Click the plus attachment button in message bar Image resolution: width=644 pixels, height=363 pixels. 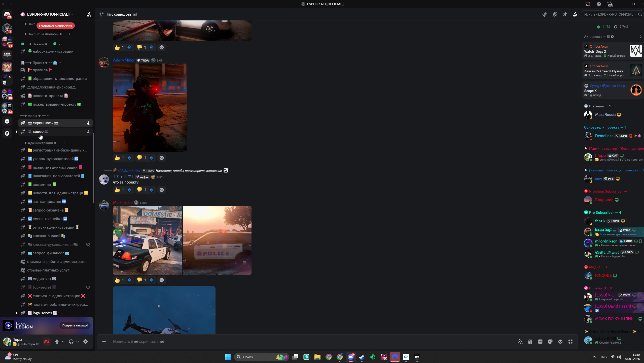click(104, 342)
